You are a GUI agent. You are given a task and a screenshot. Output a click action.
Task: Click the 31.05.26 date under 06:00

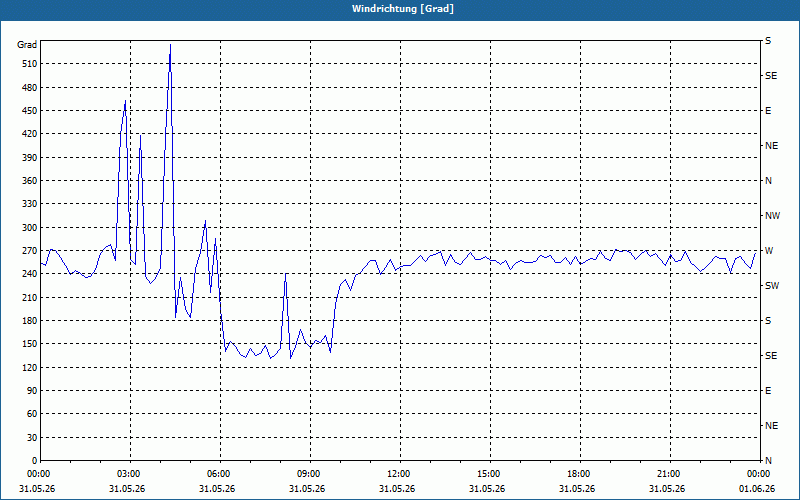[x=217, y=489]
